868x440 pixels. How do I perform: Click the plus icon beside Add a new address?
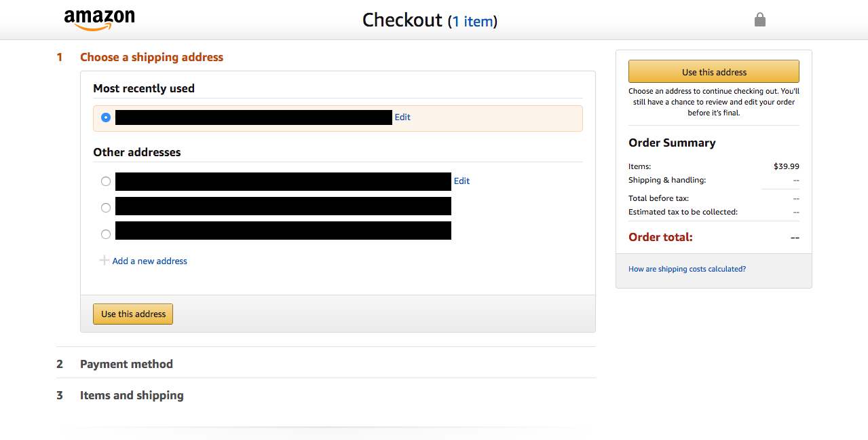click(x=105, y=260)
